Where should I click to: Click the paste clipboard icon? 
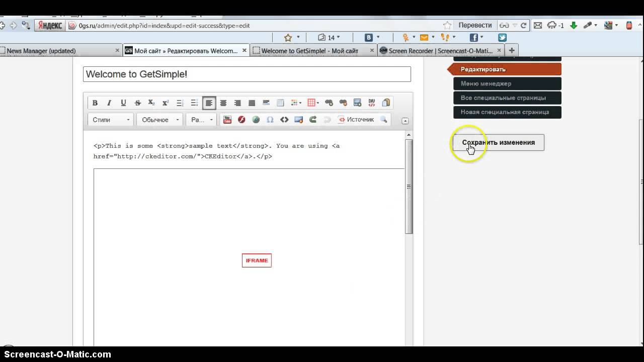pos(386,103)
